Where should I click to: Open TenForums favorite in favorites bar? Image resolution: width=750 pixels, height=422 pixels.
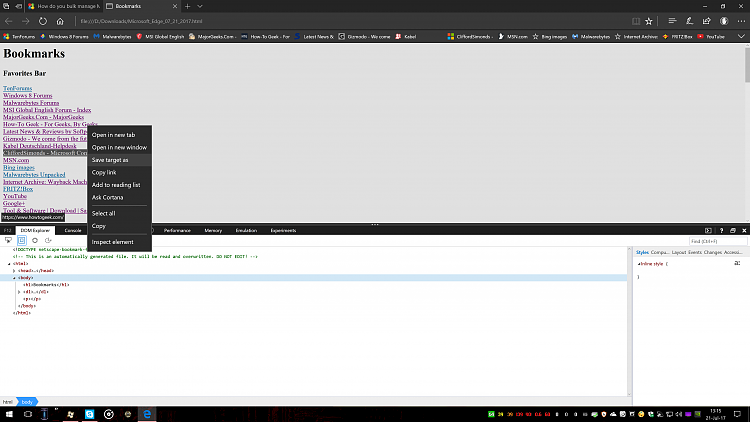(19, 36)
